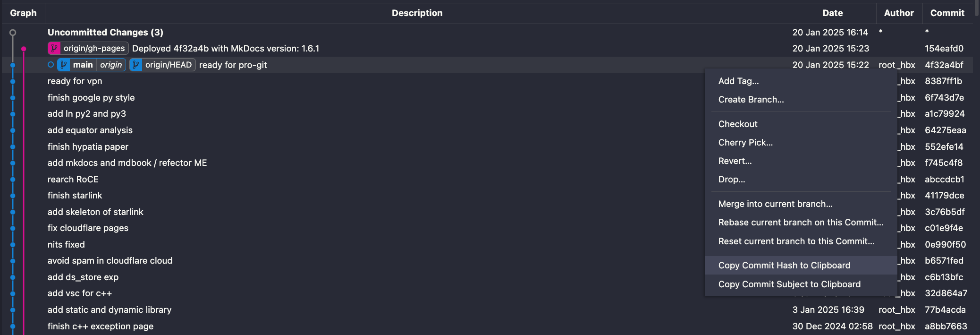Click graph dot for 'ready for vpn' commit
The image size is (980, 335).
tap(13, 81)
